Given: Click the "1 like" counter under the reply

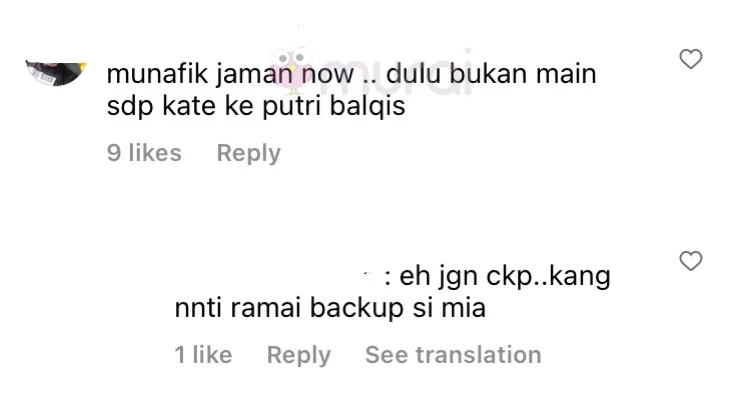Looking at the screenshot, I should tap(203, 355).
